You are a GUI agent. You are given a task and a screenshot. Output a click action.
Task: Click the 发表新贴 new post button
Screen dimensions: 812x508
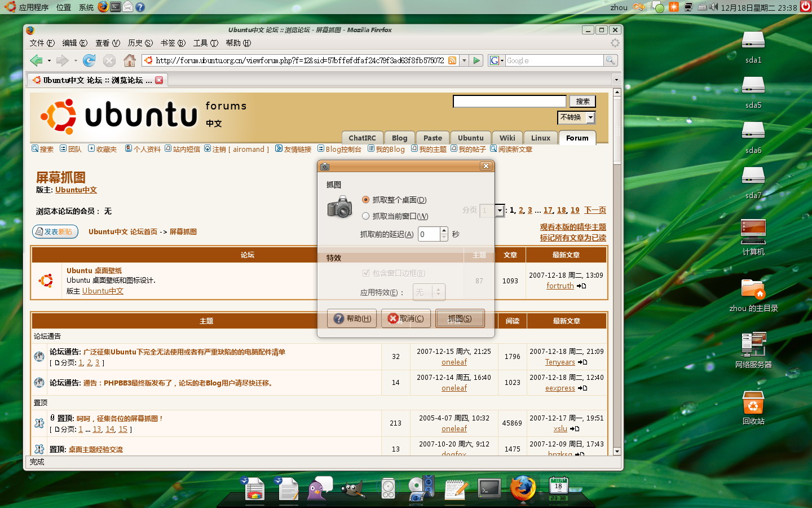point(55,231)
